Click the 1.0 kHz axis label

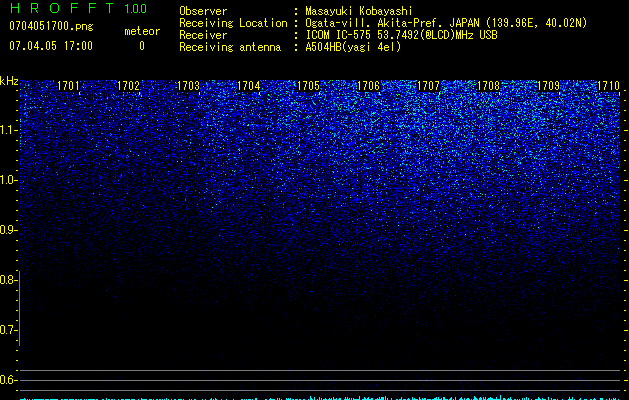pyautogui.click(x=8, y=180)
